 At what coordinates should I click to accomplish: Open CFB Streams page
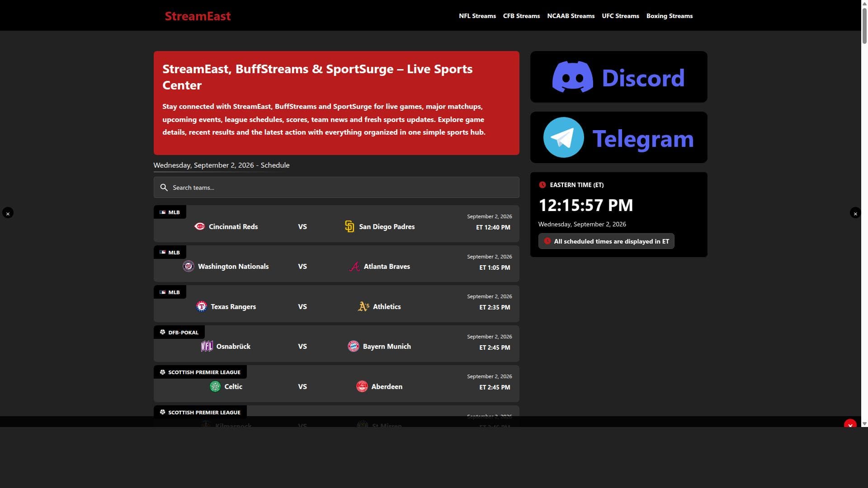pyautogui.click(x=521, y=16)
